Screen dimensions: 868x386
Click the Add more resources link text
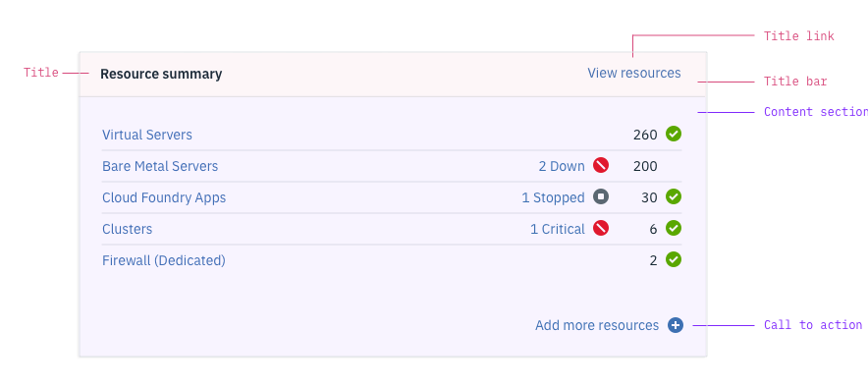point(597,326)
